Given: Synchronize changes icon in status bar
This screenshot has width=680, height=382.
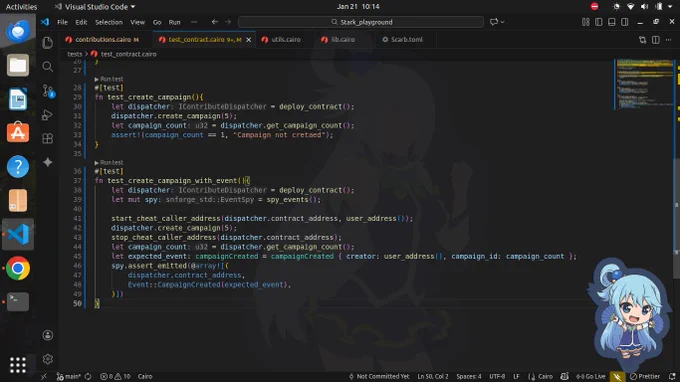Looking at the screenshot, I should (88, 376).
